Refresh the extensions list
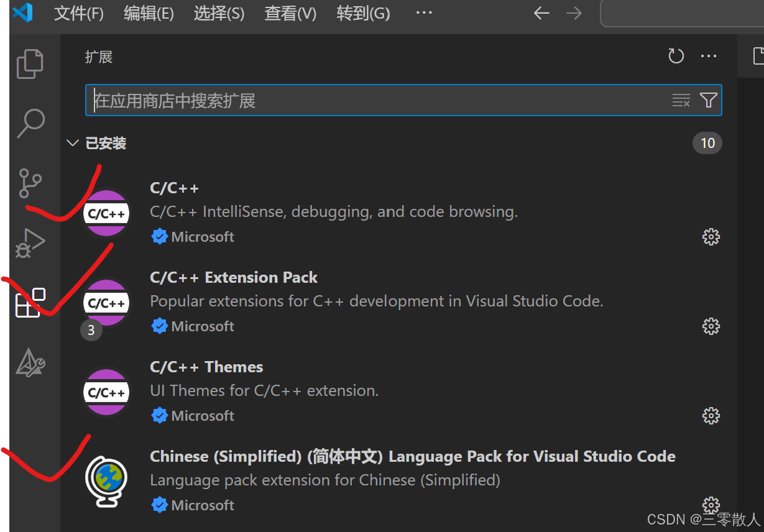This screenshot has width=764, height=532. (676, 56)
